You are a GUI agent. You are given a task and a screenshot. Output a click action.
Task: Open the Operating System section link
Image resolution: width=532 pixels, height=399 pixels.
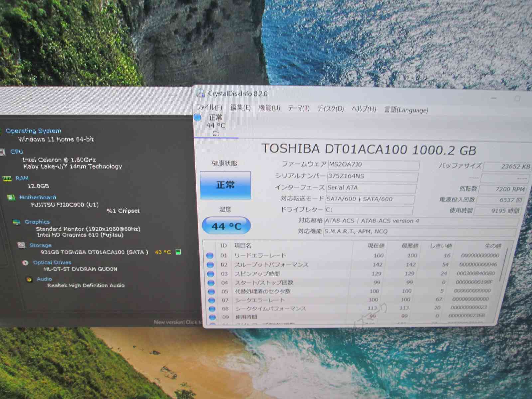coord(33,131)
